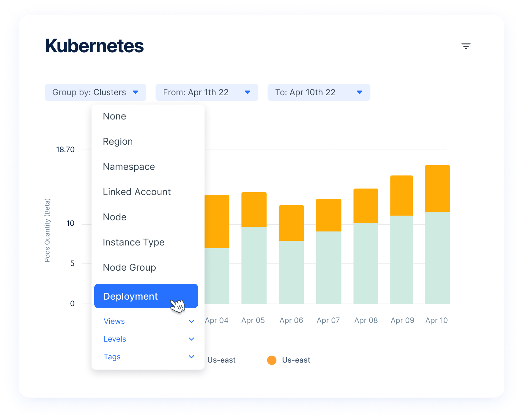Choose Node Group option
Viewport: 523px width, 420px height.
(x=129, y=268)
